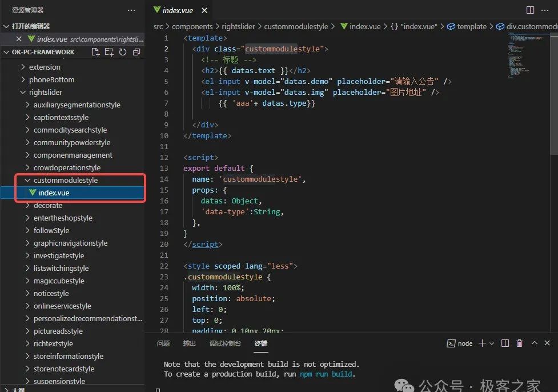Image resolution: width=558 pixels, height=392 pixels.
Task: Expand investigatestyle folder
Action: tap(28, 255)
